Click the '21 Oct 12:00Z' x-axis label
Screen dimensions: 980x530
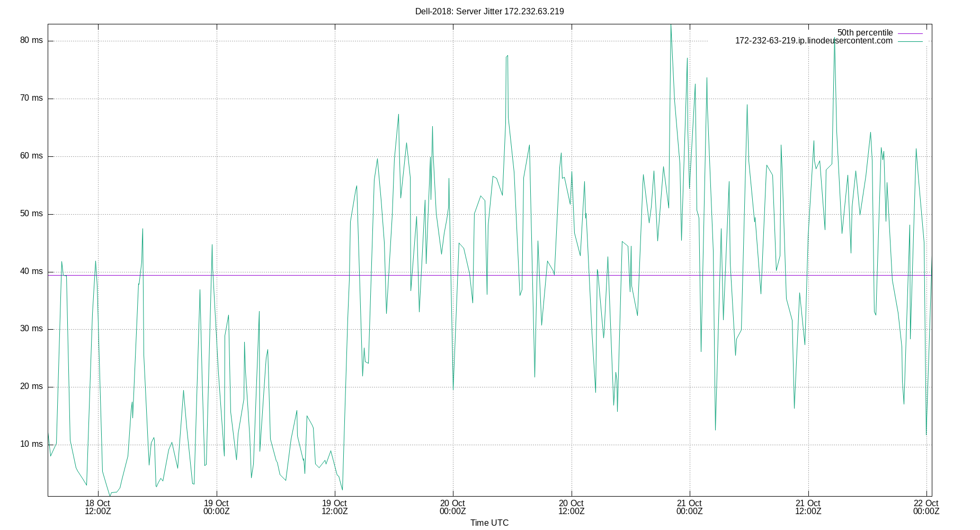coord(808,507)
